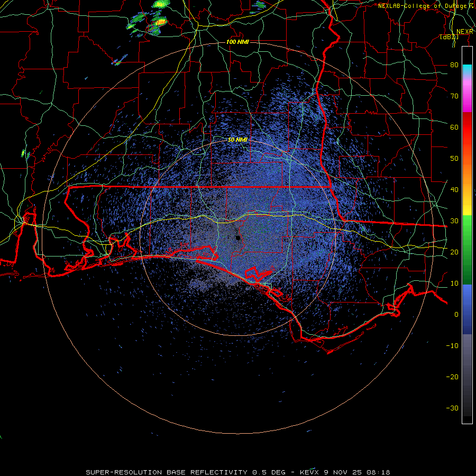Click the blue segment of the color bar
The height and width of the screenshot is (476, 476).
pyautogui.click(x=467, y=309)
